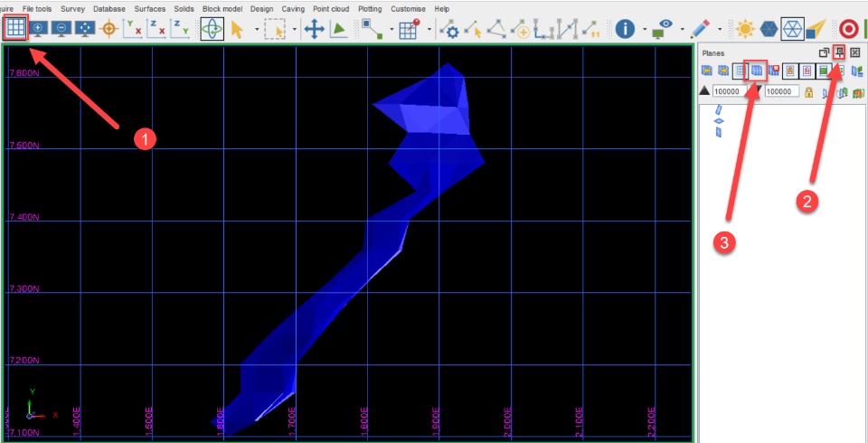The image size is (868, 443).
Task: Click the zoom in monitor icon
Action: [38, 28]
